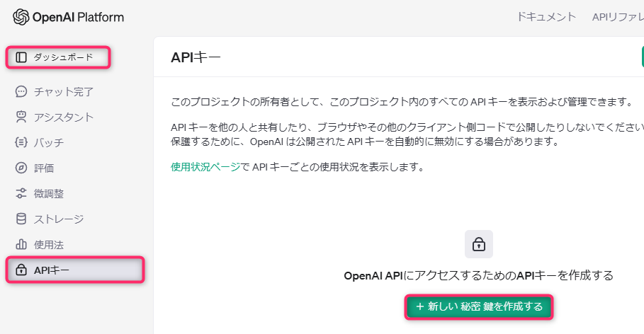Click the OpenAI logo icon
The image size is (644, 334).
point(21,17)
